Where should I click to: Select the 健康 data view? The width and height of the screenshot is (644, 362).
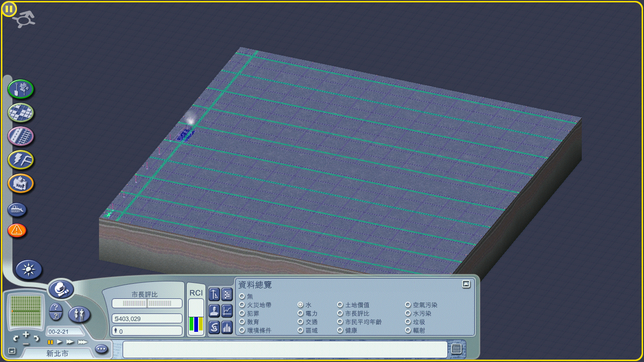click(x=340, y=330)
